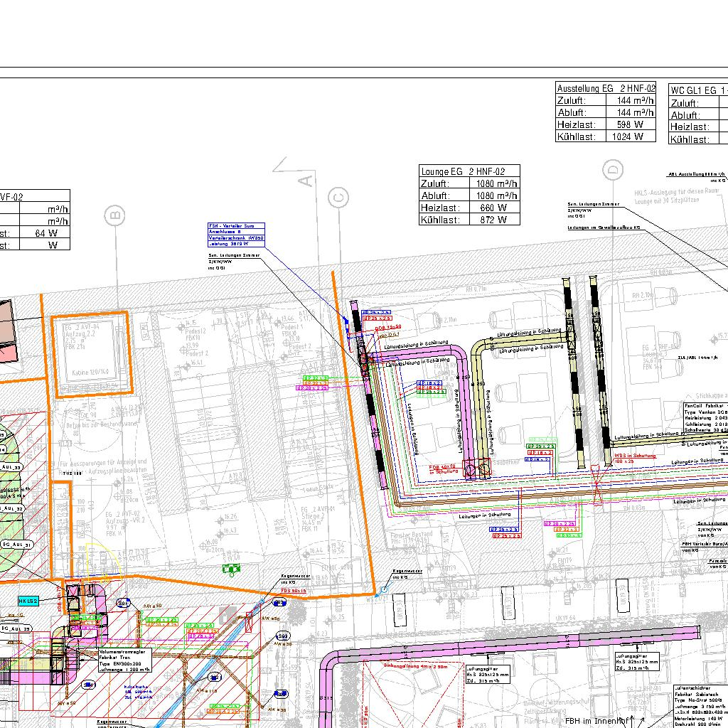Click the grid axis bubble D

612,169
